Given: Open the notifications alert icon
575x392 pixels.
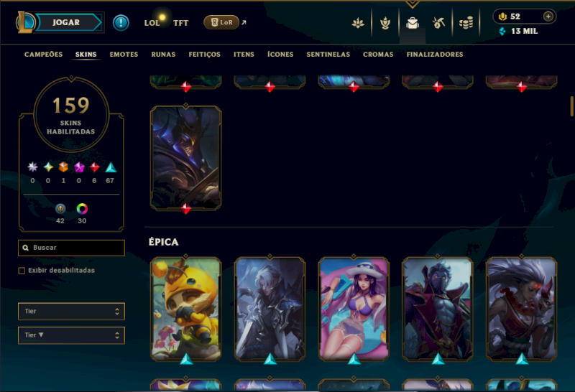Looking at the screenshot, I should coord(121,23).
